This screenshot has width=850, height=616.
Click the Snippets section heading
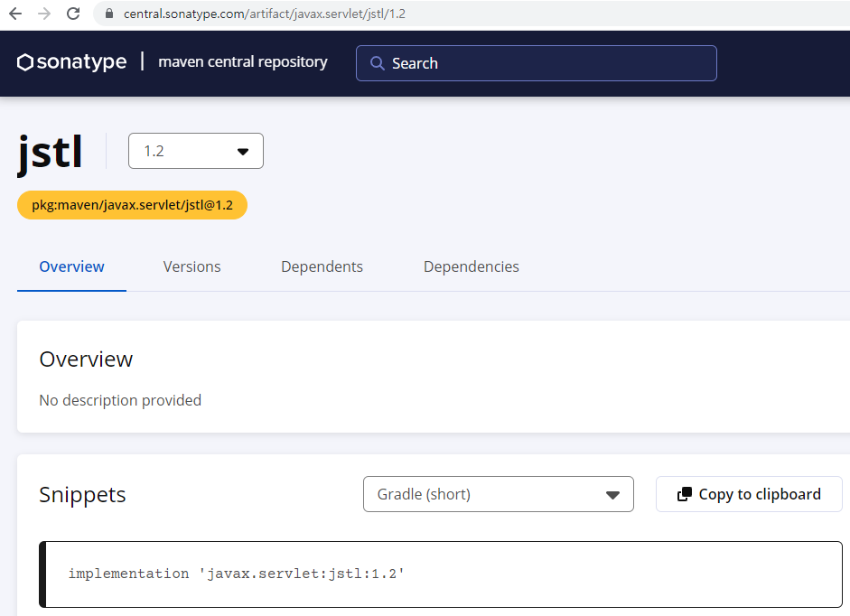point(82,495)
